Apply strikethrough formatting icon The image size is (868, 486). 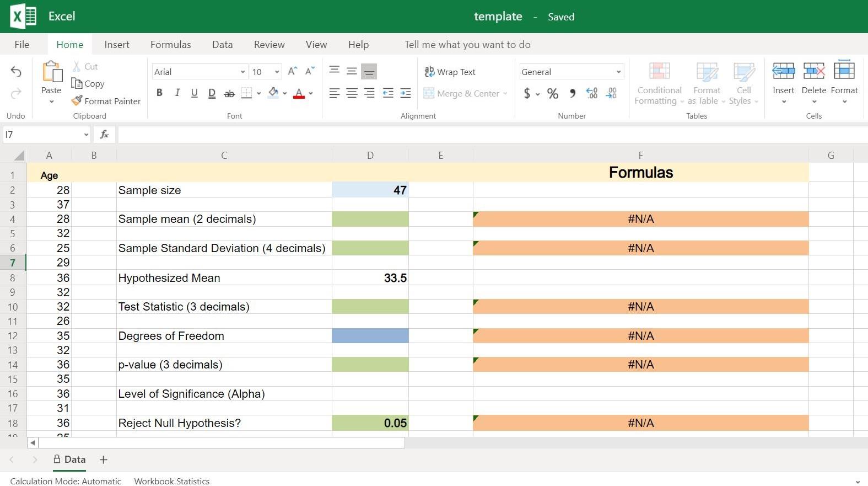229,94
